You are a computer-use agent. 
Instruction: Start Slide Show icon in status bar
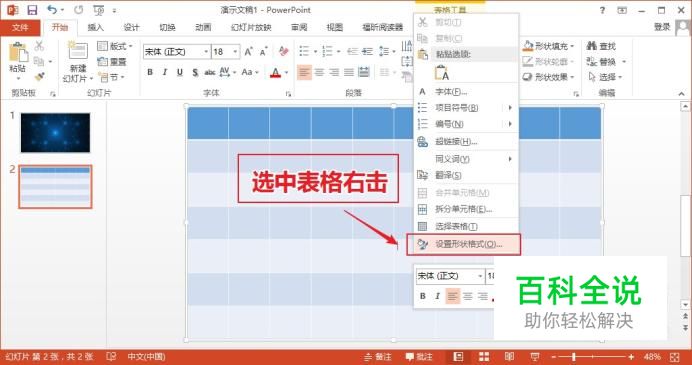(534, 357)
